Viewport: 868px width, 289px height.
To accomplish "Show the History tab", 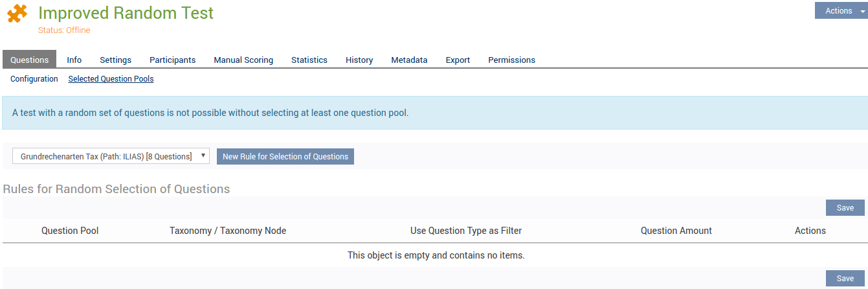I will pyautogui.click(x=359, y=60).
